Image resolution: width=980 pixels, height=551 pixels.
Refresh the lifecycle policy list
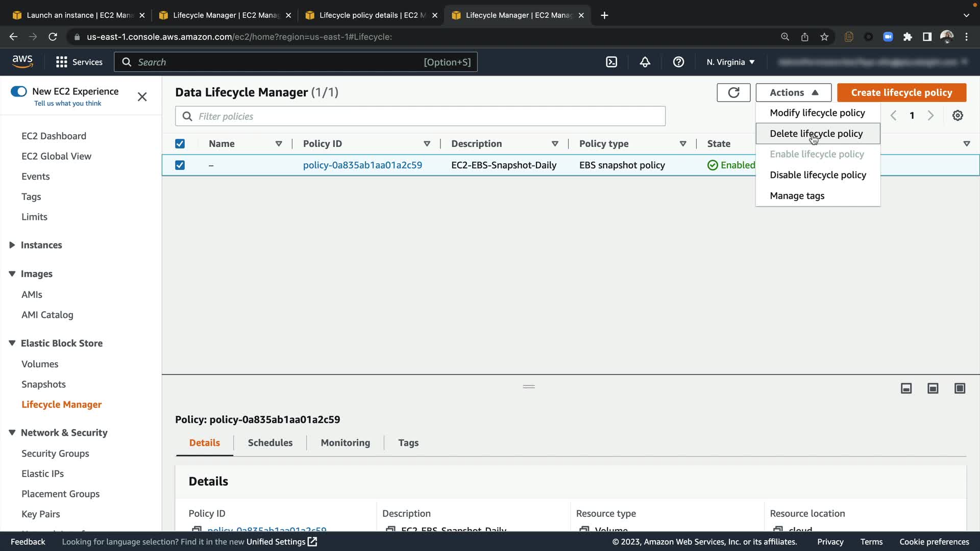pyautogui.click(x=733, y=92)
